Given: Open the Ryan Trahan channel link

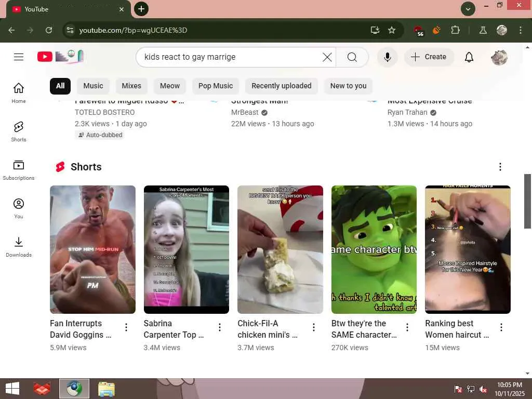Looking at the screenshot, I should click(407, 112).
